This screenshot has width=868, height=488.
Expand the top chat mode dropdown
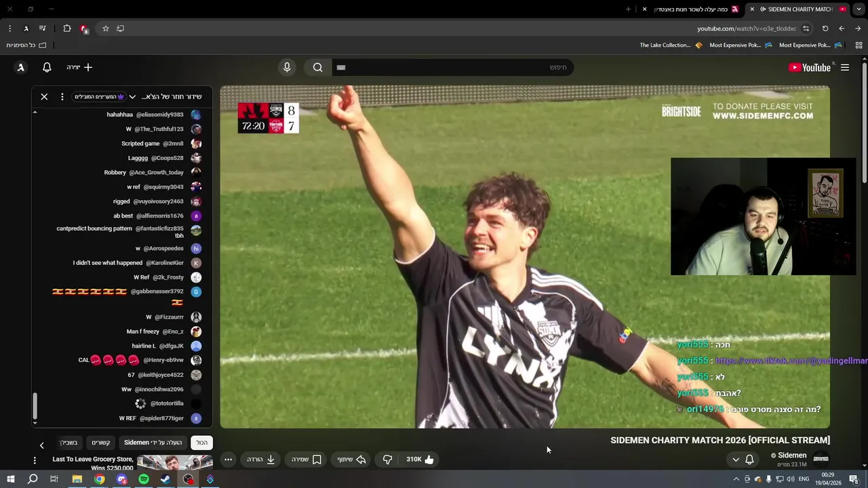pos(132,97)
